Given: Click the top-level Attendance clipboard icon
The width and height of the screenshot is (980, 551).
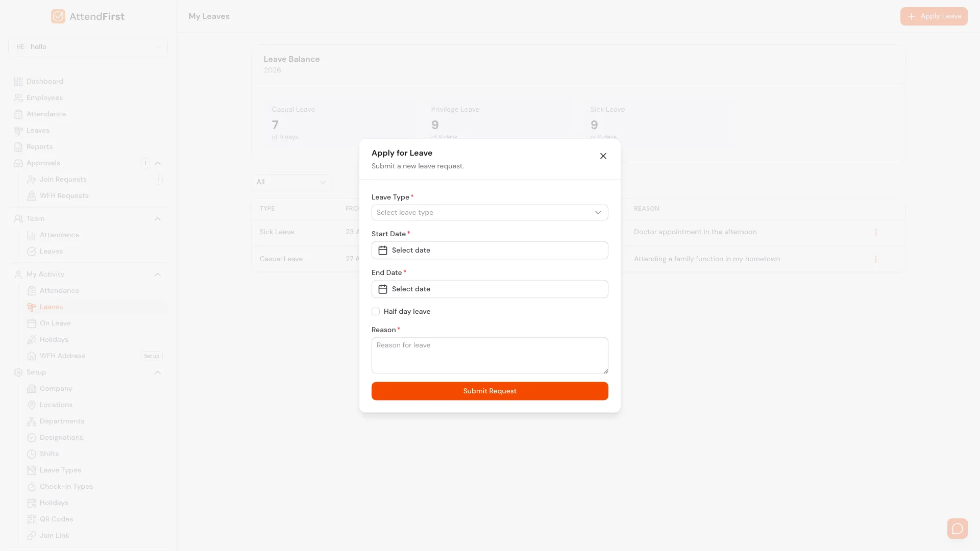Looking at the screenshot, I should tap(18, 114).
